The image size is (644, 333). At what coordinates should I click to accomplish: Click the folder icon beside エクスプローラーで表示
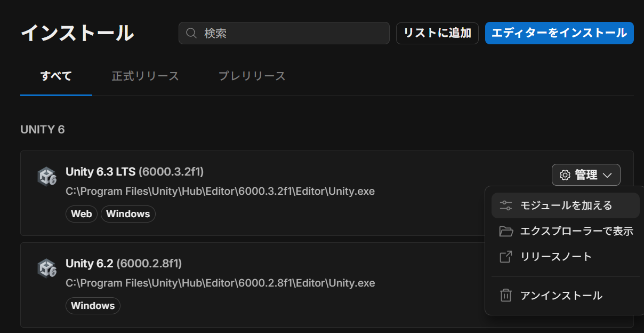(x=505, y=231)
